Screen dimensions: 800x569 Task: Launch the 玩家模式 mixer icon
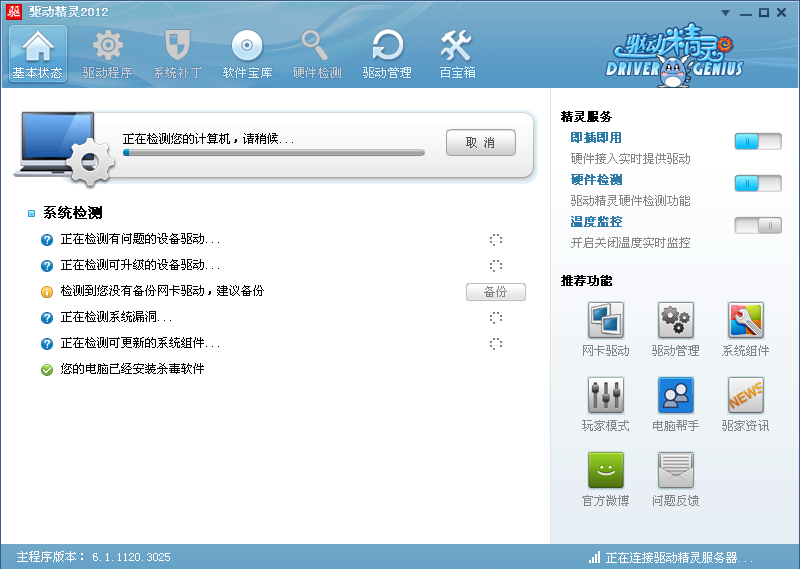click(x=606, y=395)
